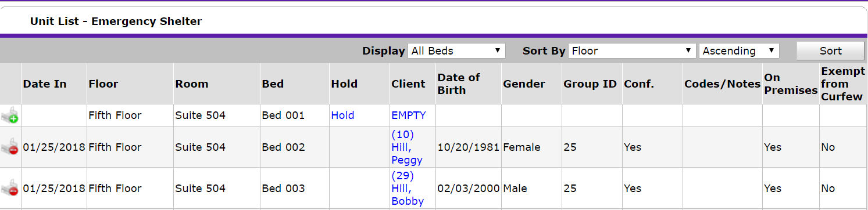868x210 pixels.
Task: Click the Sort button
Action: (830, 51)
